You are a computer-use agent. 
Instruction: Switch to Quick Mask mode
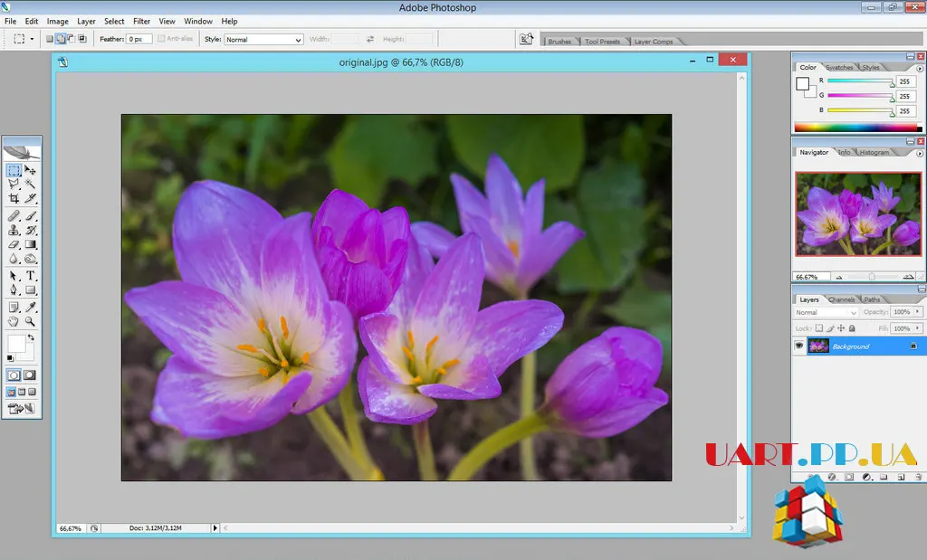tap(30, 375)
